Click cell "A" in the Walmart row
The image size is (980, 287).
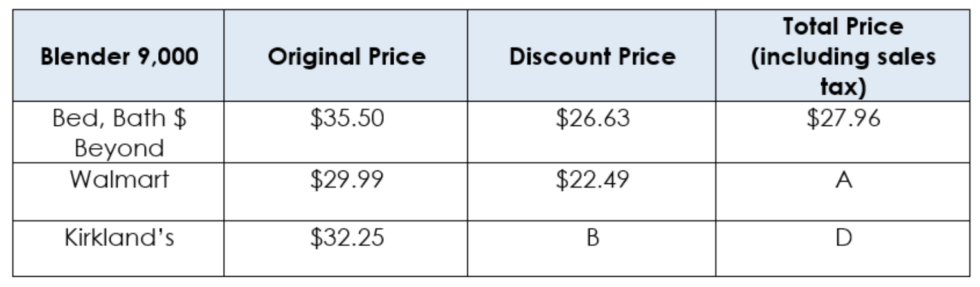click(844, 180)
